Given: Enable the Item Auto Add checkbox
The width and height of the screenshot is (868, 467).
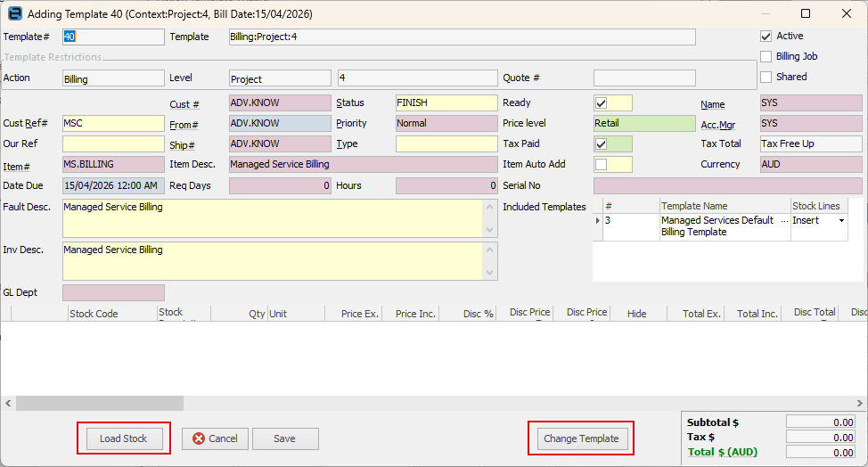Looking at the screenshot, I should click(x=602, y=164).
